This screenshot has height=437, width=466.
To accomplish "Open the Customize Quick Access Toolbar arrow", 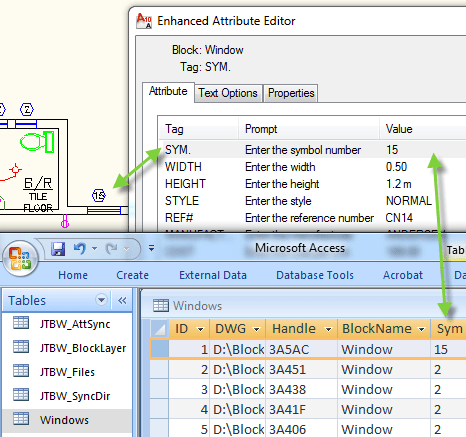I will coord(151,248).
